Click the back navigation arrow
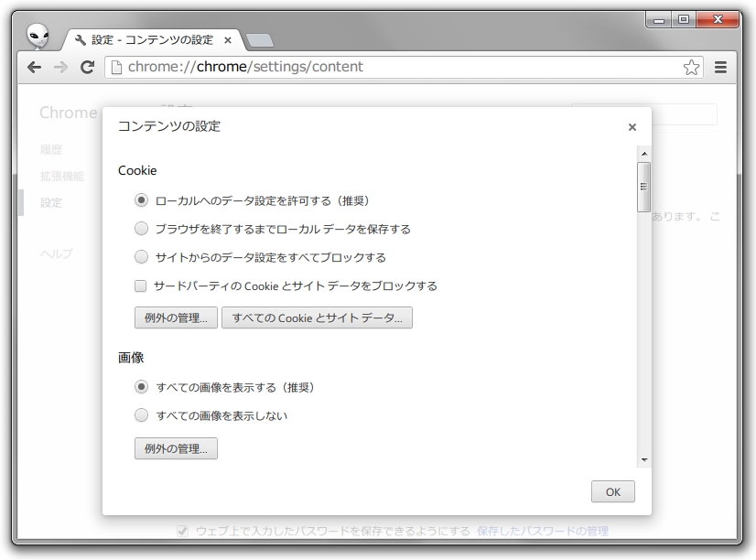Viewport: 756px width, 560px height. [33, 67]
